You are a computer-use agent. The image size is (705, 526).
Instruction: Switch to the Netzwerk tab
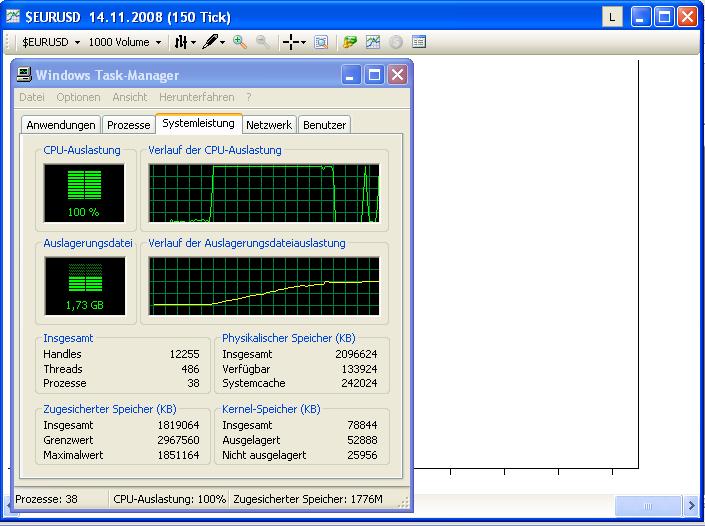(269, 125)
